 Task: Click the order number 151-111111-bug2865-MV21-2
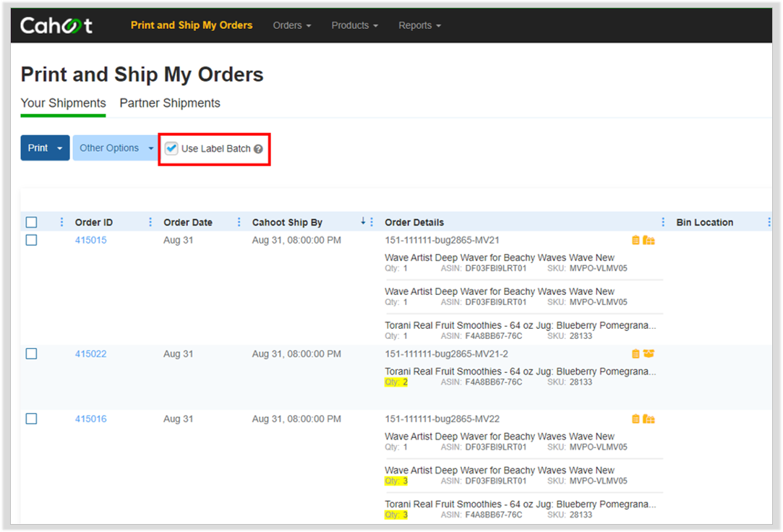pos(446,354)
